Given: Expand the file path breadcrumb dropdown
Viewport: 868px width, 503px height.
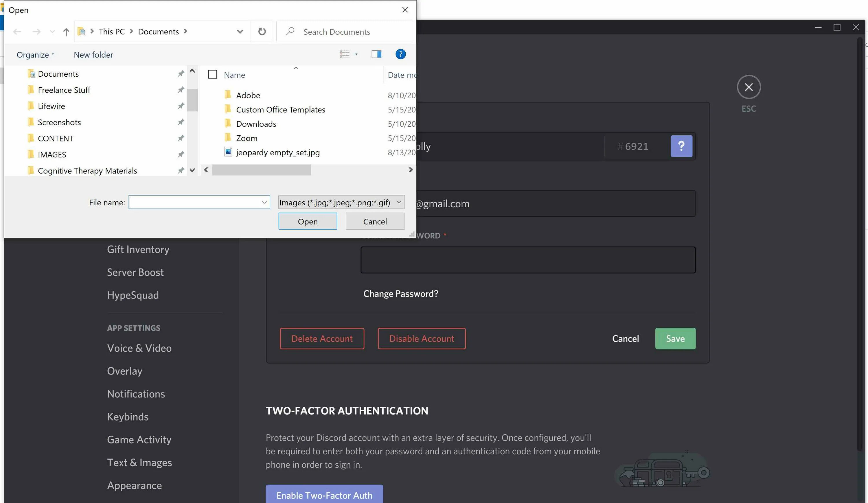Looking at the screenshot, I should pos(240,31).
